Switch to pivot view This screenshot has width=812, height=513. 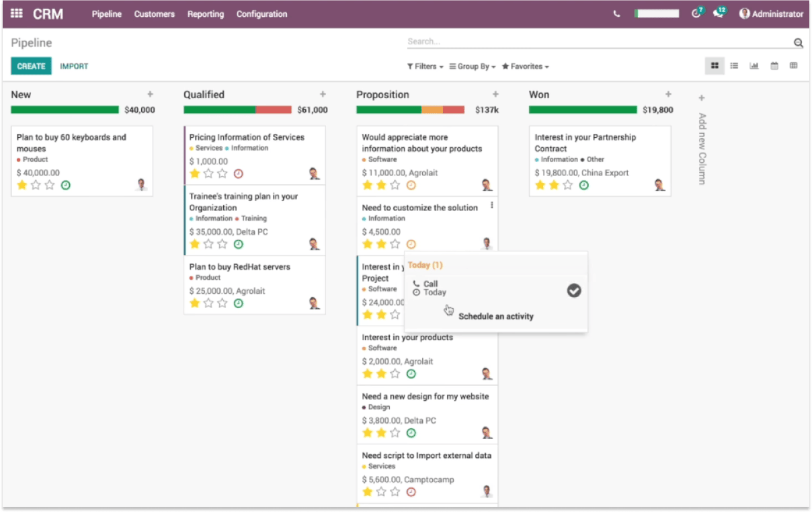[x=794, y=65]
